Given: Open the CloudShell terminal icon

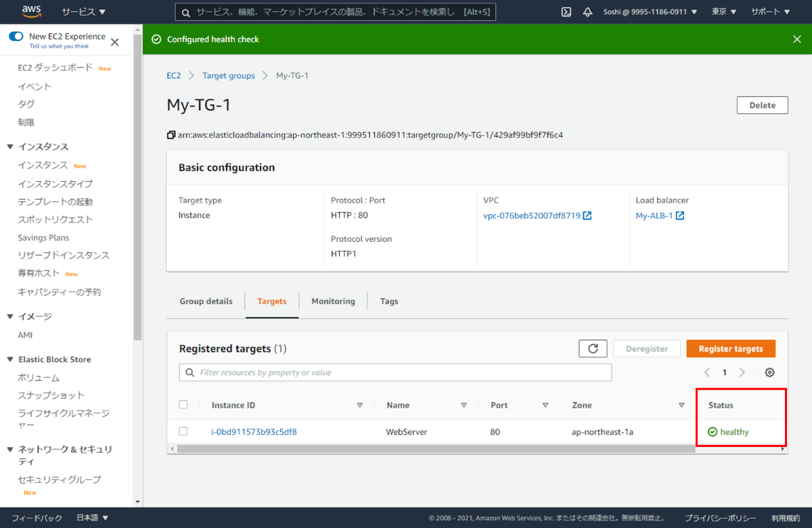Looking at the screenshot, I should coord(567,12).
